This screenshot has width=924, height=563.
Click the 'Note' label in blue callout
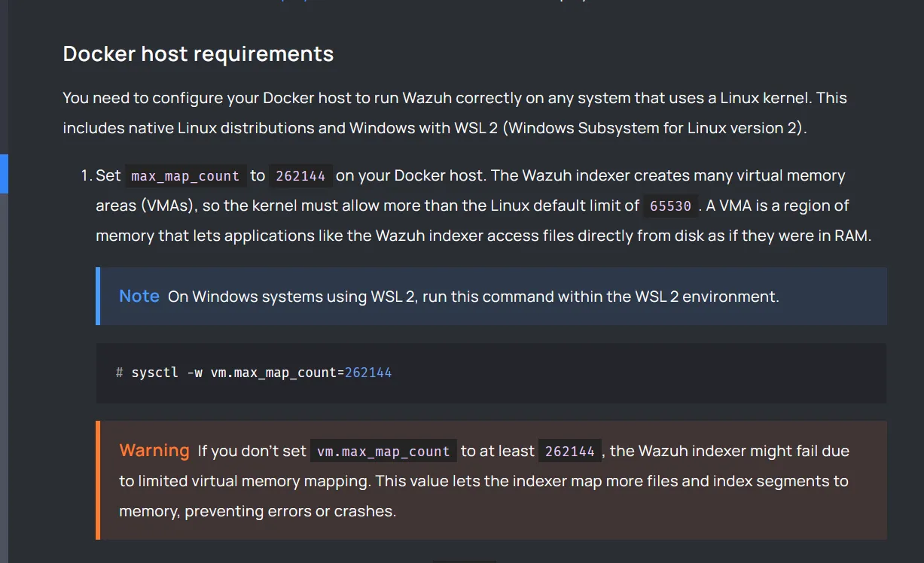(x=139, y=297)
